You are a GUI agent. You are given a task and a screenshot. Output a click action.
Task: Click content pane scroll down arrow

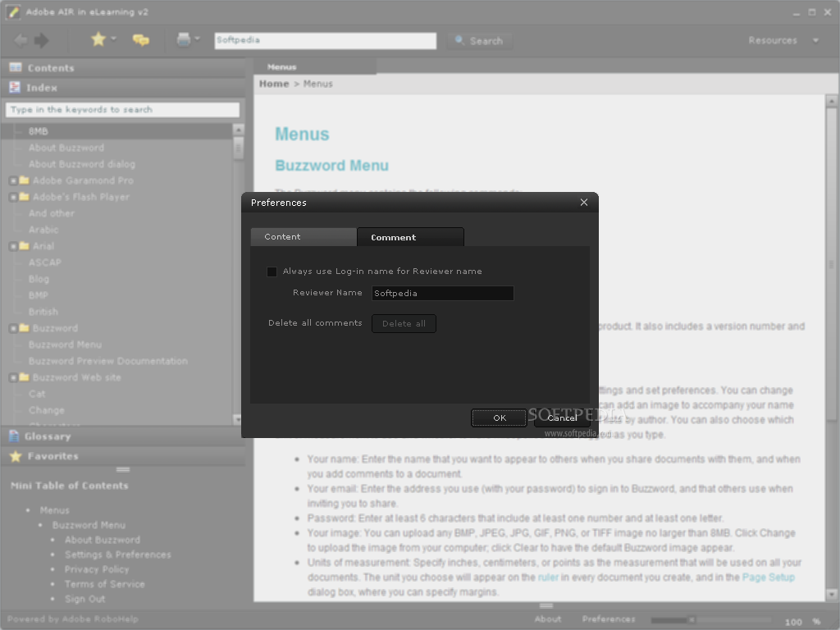click(x=832, y=594)
